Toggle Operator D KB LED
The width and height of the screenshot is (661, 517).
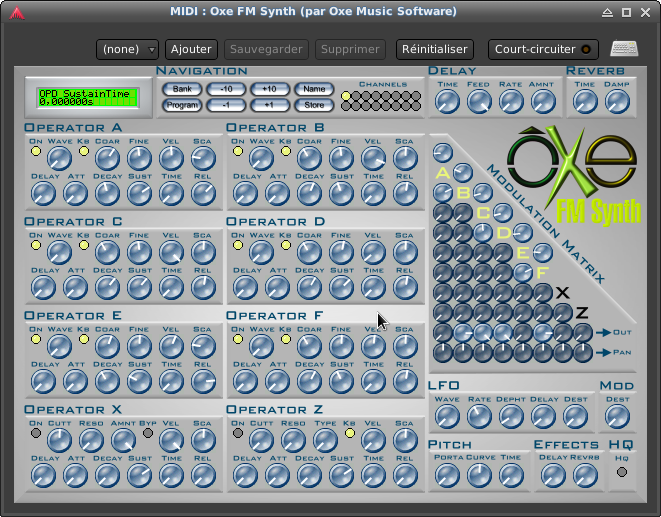[286, 245]
